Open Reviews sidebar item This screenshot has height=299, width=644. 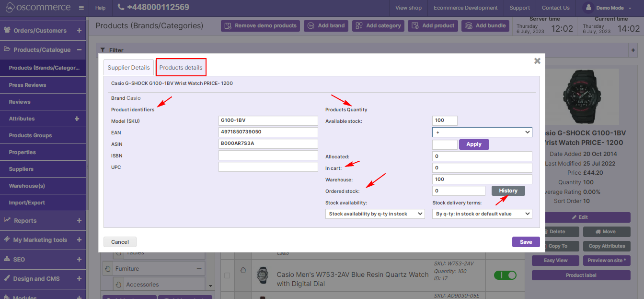pyautogui.click(x=43, y=102)
